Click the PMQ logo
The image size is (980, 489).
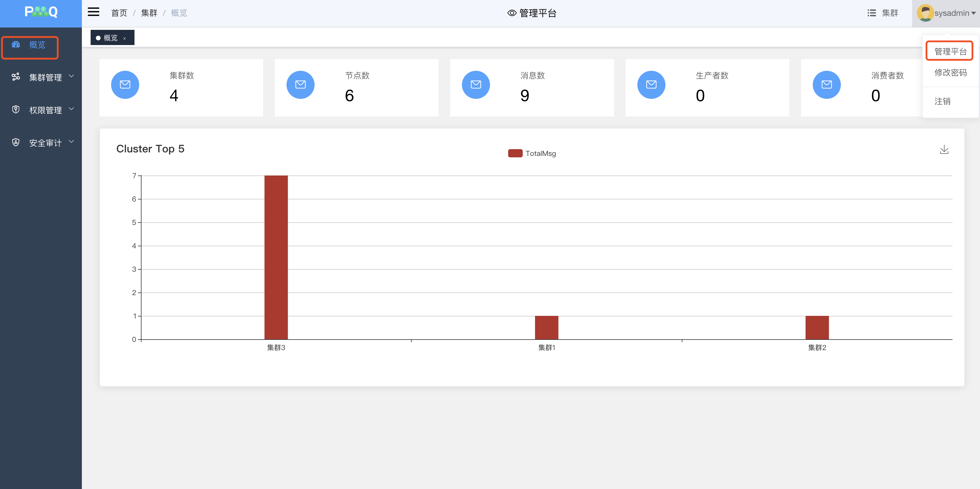tap(41, 12)
